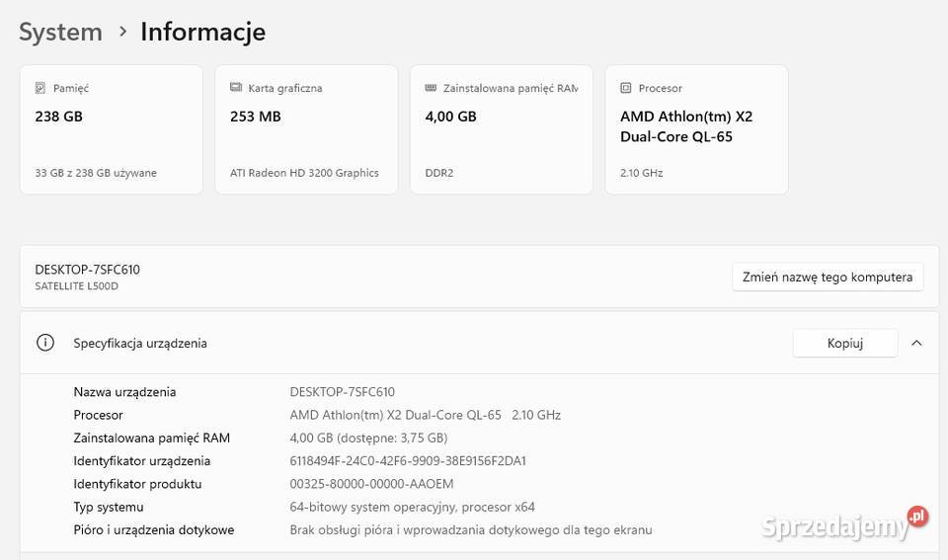Click the graphics card icon beside Karta graficzna
948x560 pixels.
point(236,88)
